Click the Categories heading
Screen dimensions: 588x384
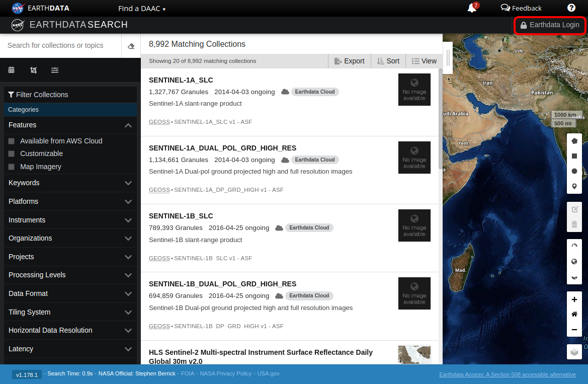click(23, 110)
